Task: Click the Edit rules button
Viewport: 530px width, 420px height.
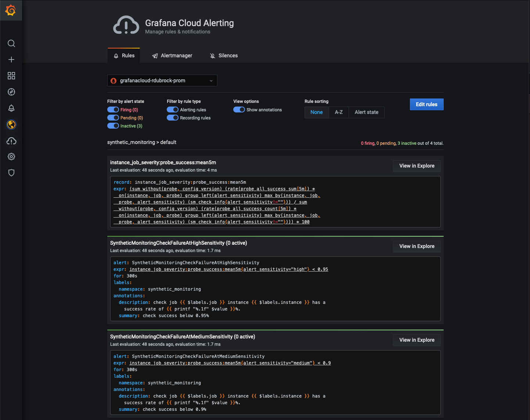Action: [427, 104]
